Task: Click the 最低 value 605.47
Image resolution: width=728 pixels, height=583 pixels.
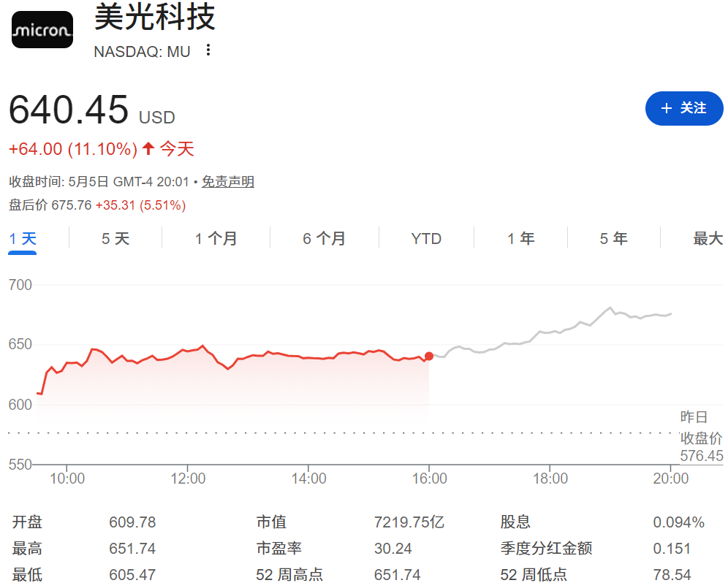Action: (132, 575)
